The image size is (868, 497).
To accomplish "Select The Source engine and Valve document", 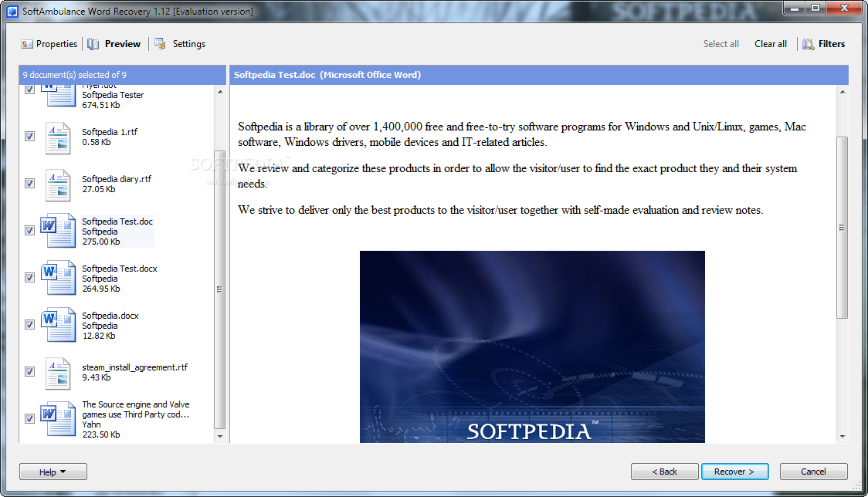I will pyautogui.click(x=136, y=410).
